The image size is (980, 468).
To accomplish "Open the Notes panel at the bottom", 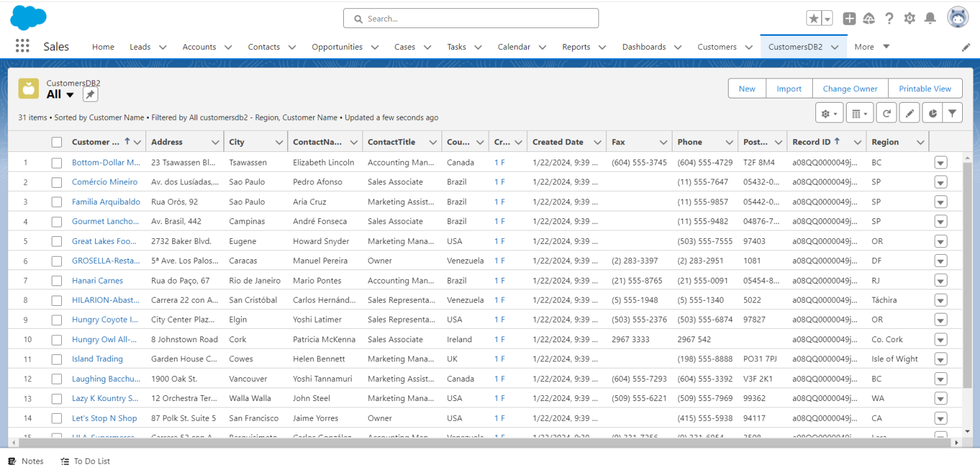I will [26, 461].
